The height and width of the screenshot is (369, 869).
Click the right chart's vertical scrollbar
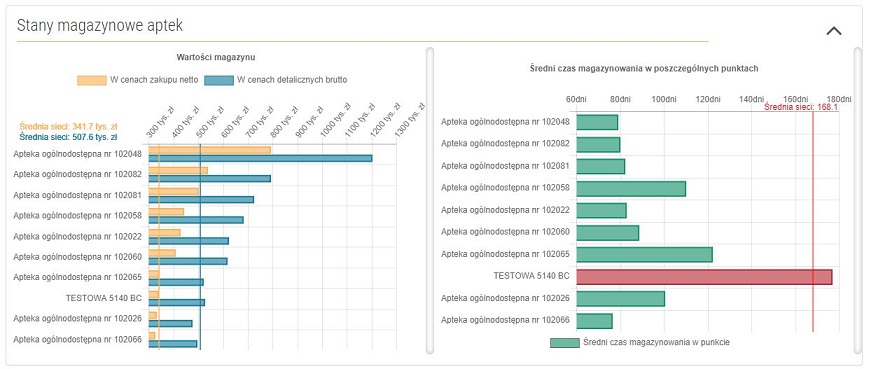click(x=857, y=200)
